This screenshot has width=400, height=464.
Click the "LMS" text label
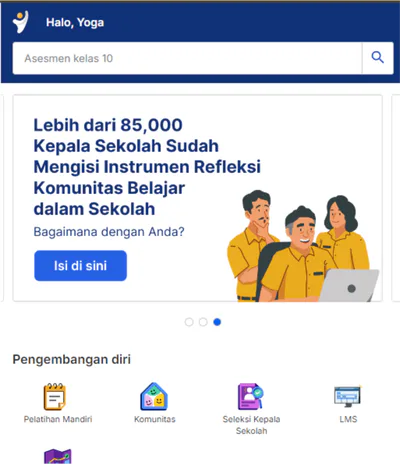(348, 419)
